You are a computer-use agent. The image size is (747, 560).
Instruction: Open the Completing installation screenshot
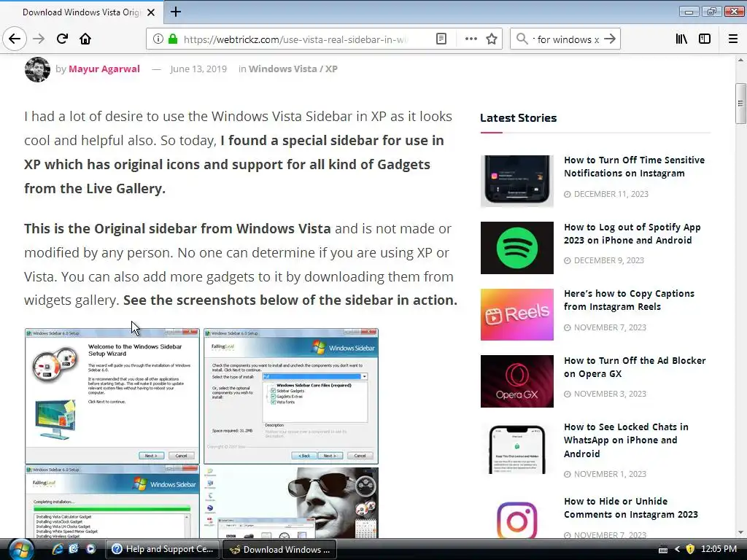point(112,502)
